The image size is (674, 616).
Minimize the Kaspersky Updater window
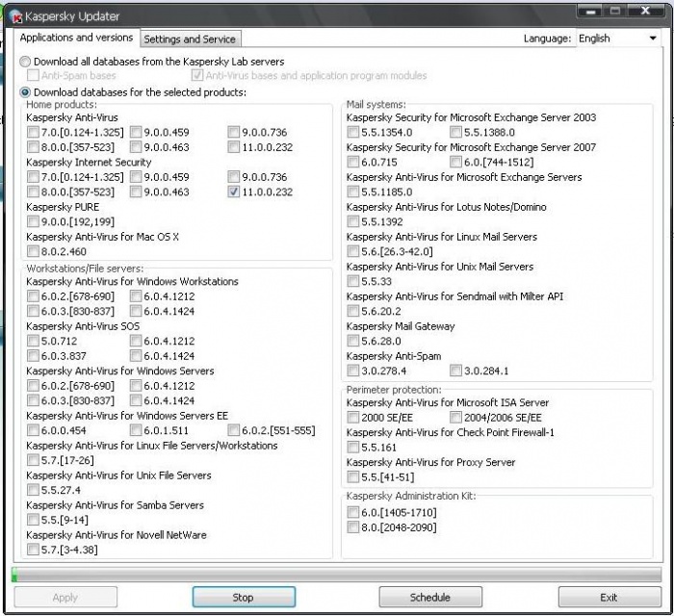(x=590, y=12)
